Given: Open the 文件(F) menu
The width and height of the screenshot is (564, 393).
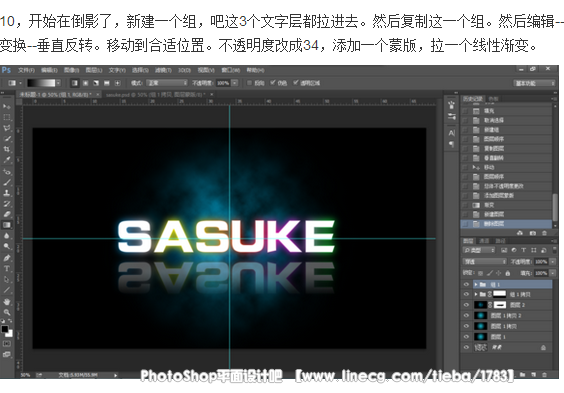Looking at the screenshot, I should pos(26,70).
